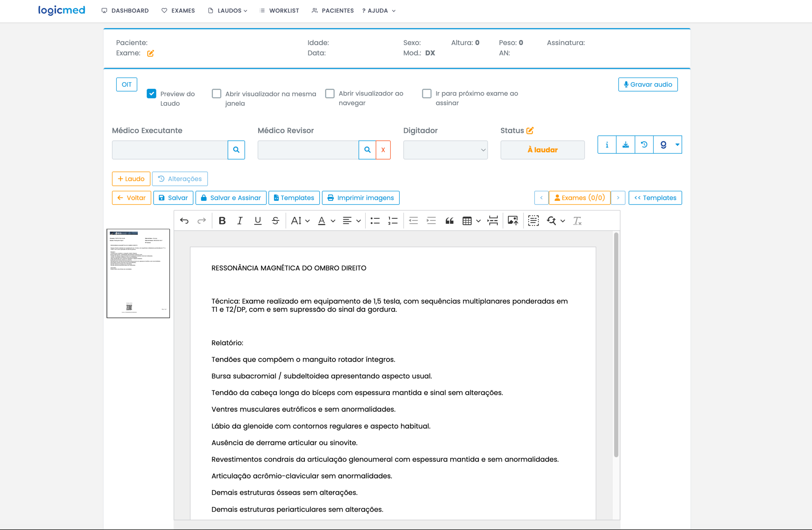Open the LAUDOS menu
This screenshot has height=530, width=812.
(227, 10)
